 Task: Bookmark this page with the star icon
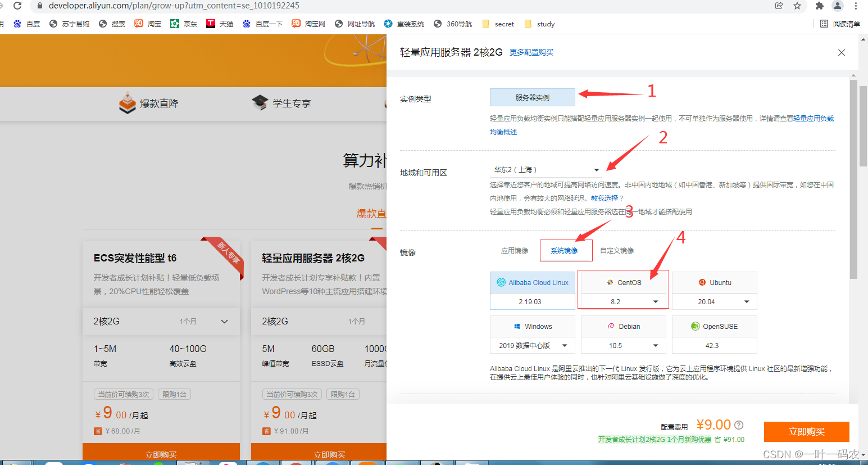(797, 6)
